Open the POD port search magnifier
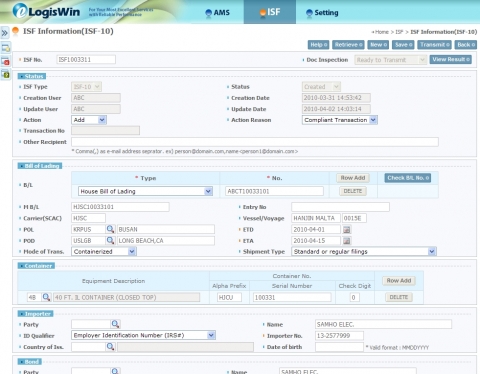This screenshot has height=374, width=480. 110,240
